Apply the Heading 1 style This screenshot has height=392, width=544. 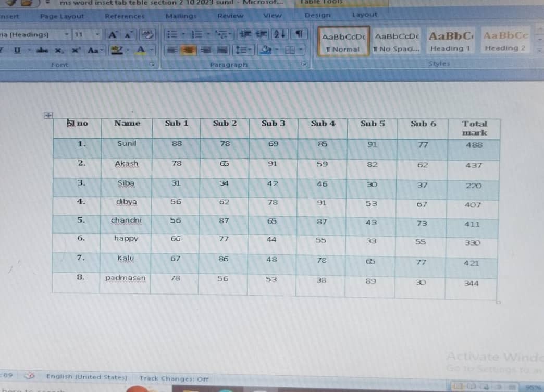tap(450, 42)
